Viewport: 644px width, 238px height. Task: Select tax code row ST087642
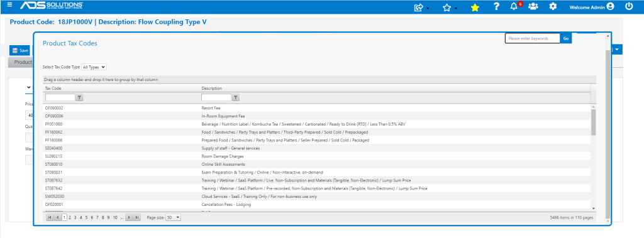317,188
